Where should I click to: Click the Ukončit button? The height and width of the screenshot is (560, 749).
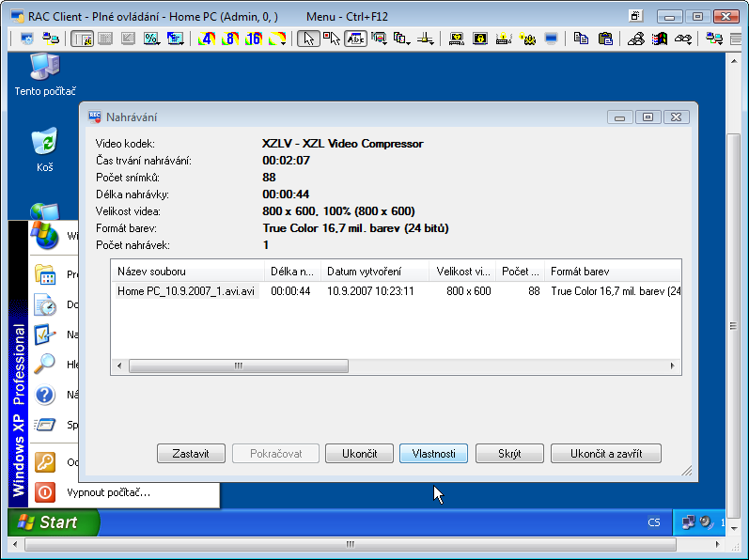[359, 453]
